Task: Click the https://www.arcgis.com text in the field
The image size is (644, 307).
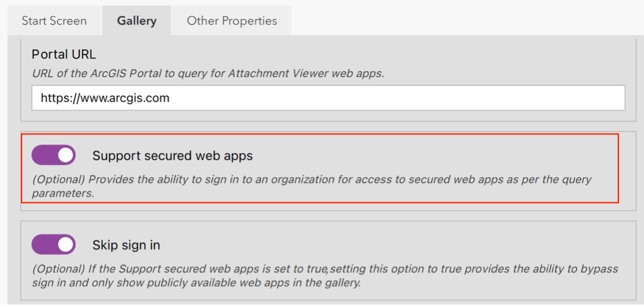Action: 105,98
